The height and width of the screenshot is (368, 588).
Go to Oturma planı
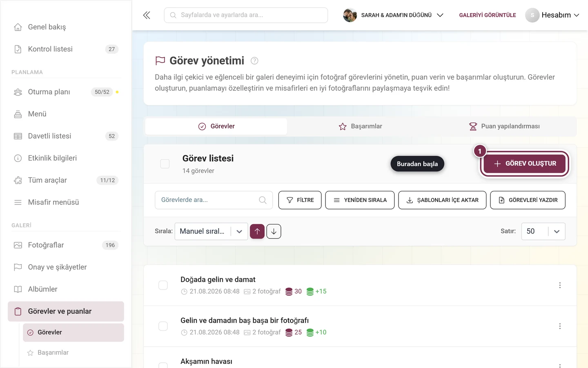tap(66, 92)
